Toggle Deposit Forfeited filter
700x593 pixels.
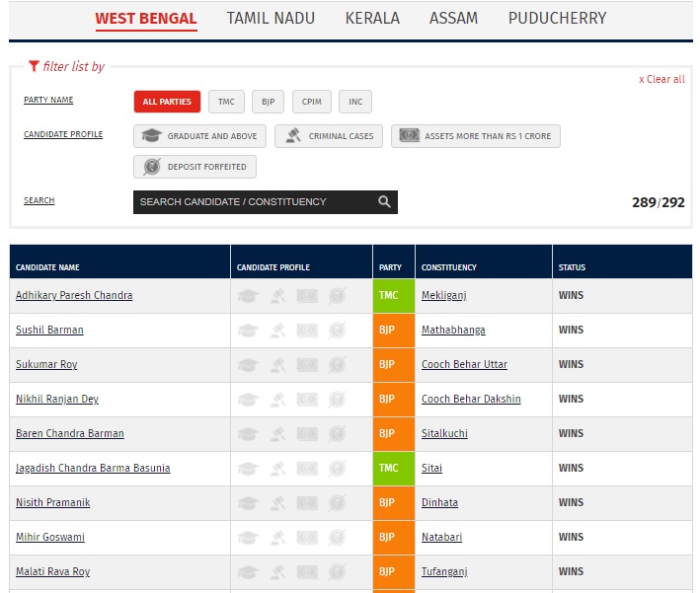click(194, 167)
